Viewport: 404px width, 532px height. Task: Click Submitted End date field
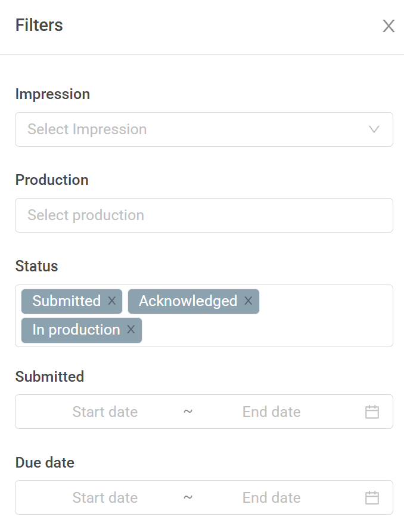(271, 412)
